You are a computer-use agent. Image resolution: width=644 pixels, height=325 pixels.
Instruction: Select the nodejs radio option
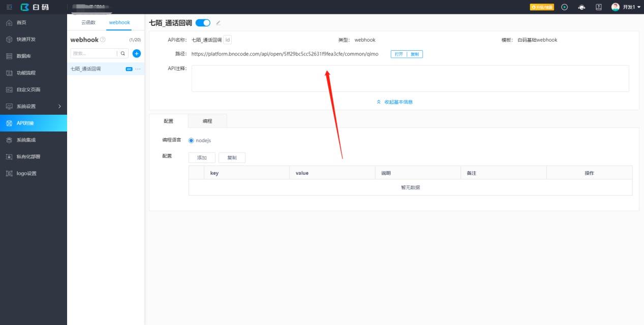(x=191, y=141)
